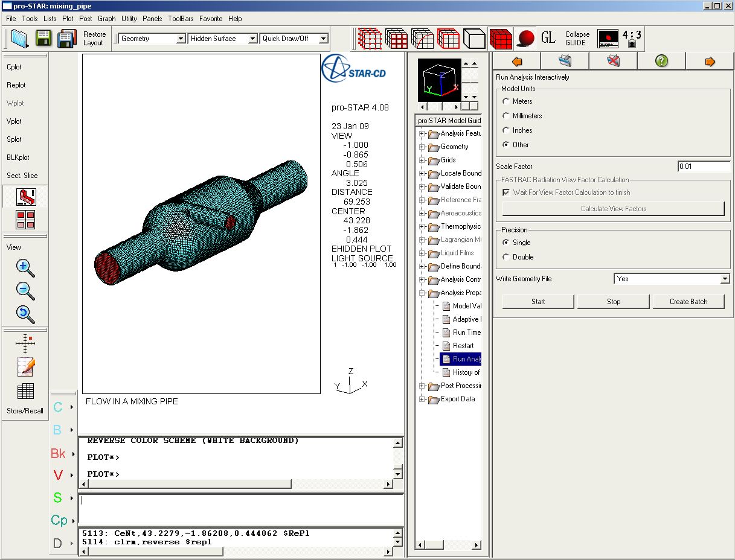Select Double precision option
The image size is (735, 560).
click(x=506, y=257)
